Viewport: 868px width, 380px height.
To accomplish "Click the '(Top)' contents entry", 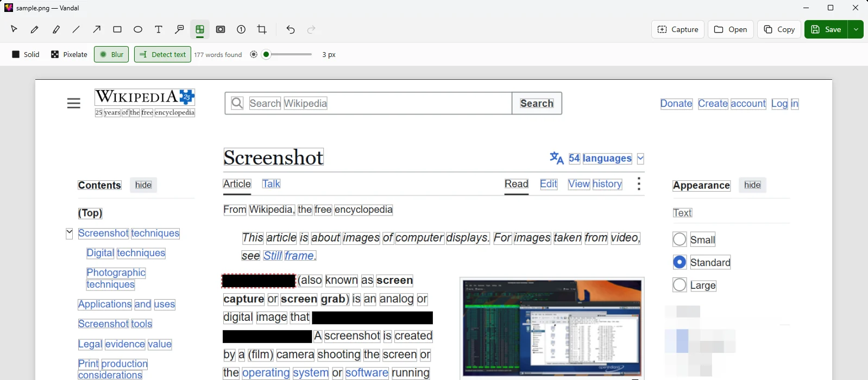I will [90, 213].
